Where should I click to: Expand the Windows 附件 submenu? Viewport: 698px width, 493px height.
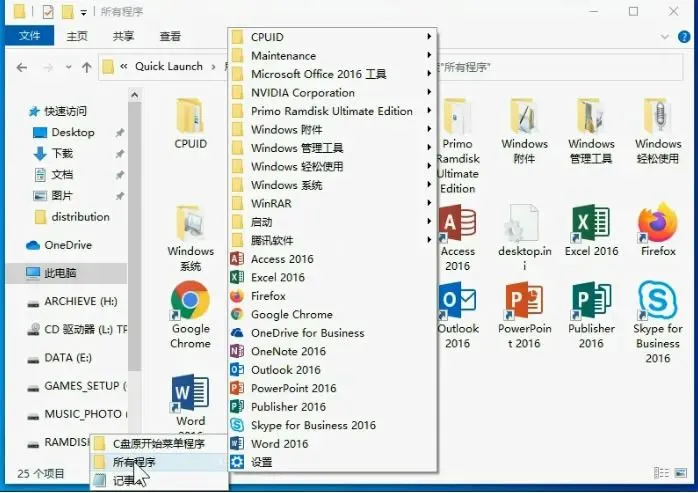point(332,130)
